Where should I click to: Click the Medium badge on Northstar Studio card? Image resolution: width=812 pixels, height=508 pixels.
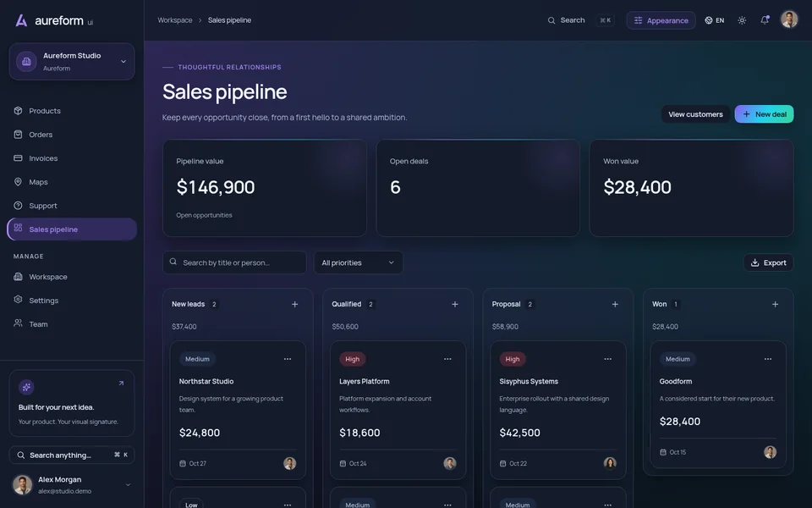point(197,359)
